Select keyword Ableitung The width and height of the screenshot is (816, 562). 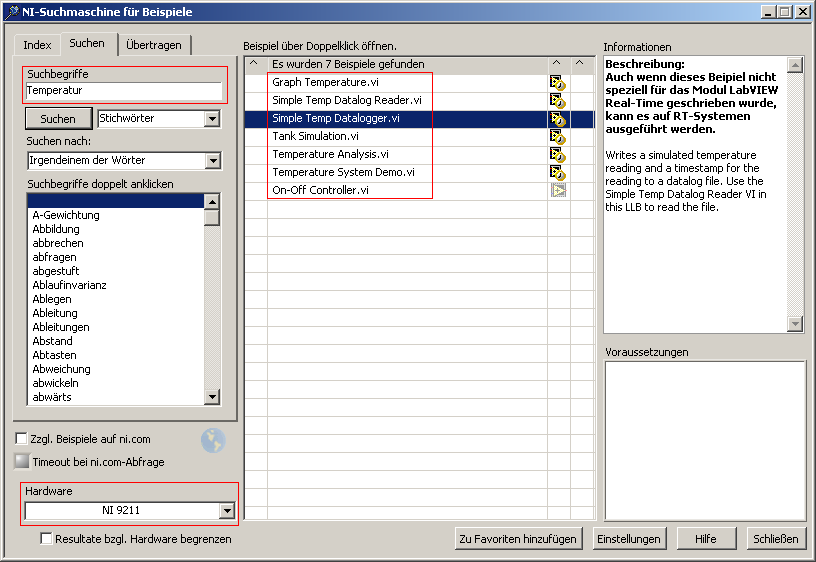55,313
